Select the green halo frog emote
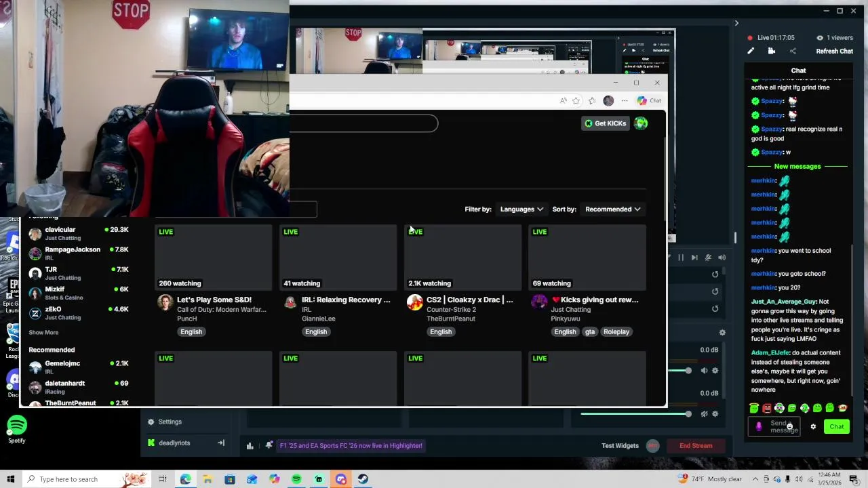Viewport: 868px width, 488px height. 754,408
